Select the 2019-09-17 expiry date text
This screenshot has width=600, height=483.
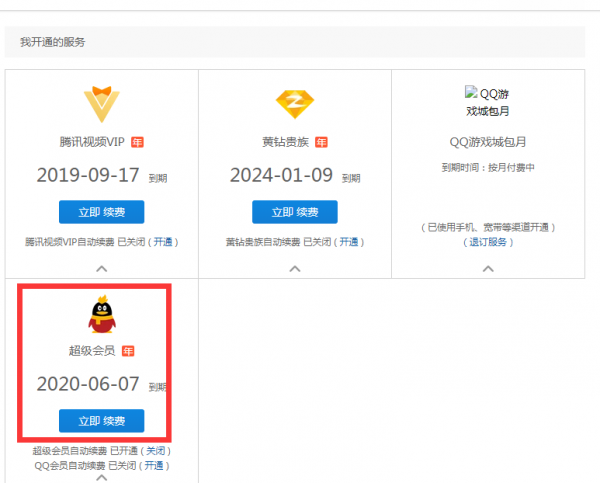88,175
